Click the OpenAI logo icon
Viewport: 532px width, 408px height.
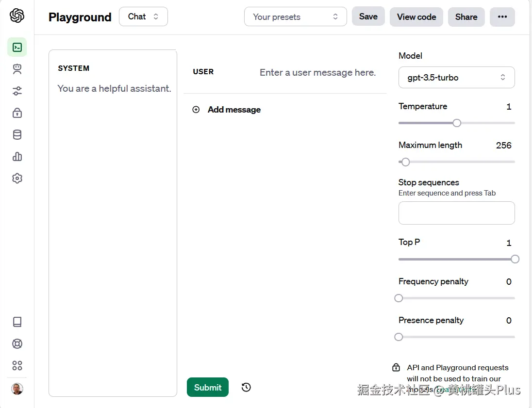(x=17, y=16)
